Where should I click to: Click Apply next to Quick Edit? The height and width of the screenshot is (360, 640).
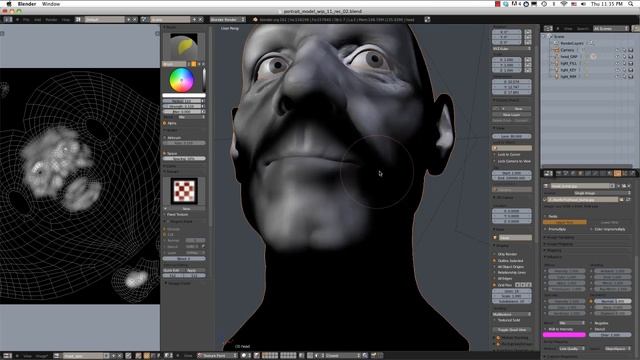pos(195,270)
